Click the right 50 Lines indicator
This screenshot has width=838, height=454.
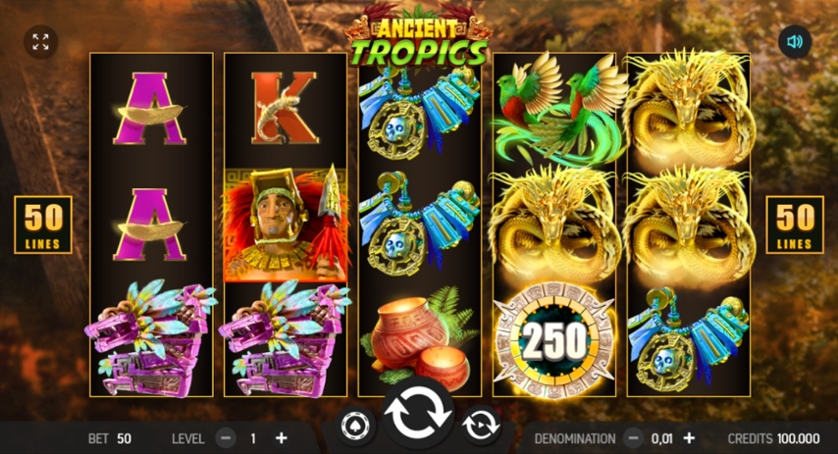(x=795, y=225)
